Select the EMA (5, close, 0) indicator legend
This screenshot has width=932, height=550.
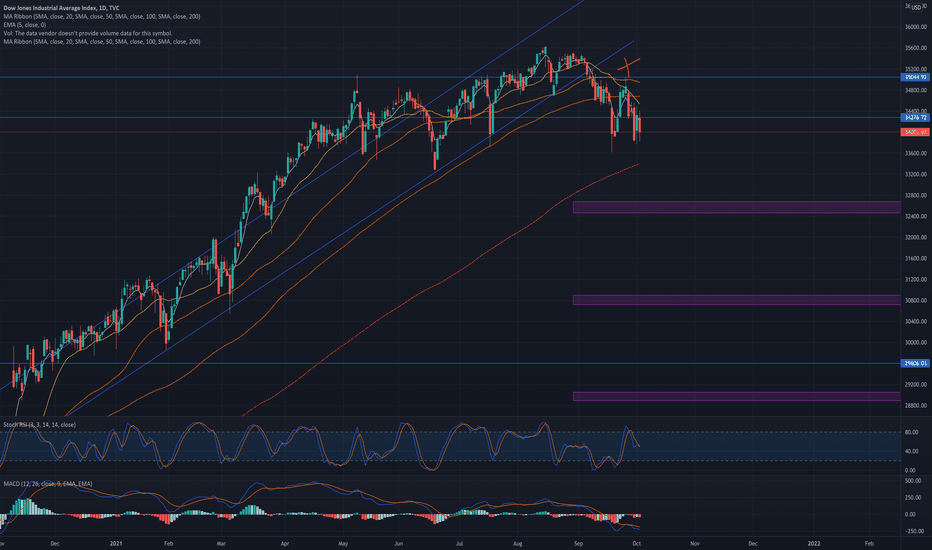click(x=24, y=25)
